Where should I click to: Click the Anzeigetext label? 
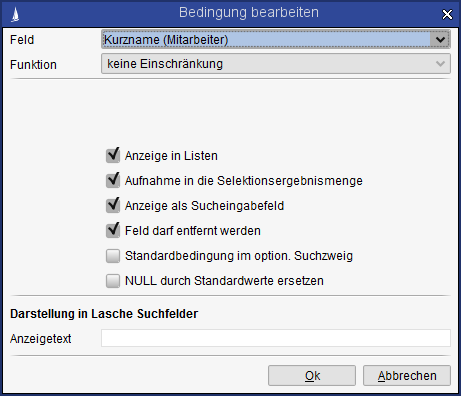pyautogui.click(x=41, y=339)
